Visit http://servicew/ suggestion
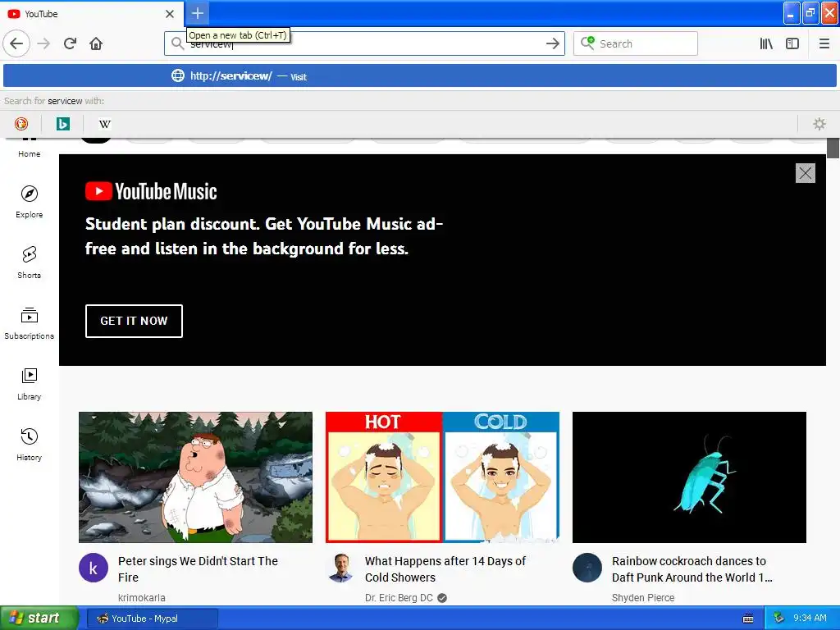The image size is (840, 630). click(x=420, y=75)
